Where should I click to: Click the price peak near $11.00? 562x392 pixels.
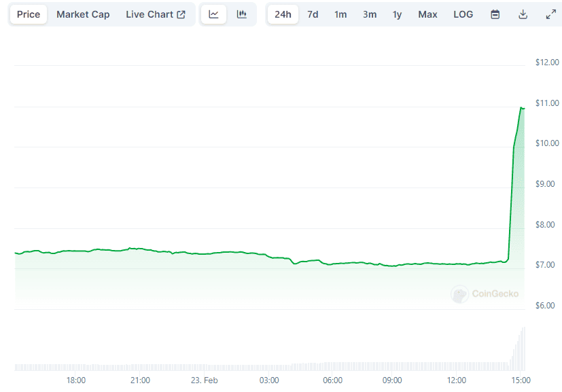click(521, 107)
